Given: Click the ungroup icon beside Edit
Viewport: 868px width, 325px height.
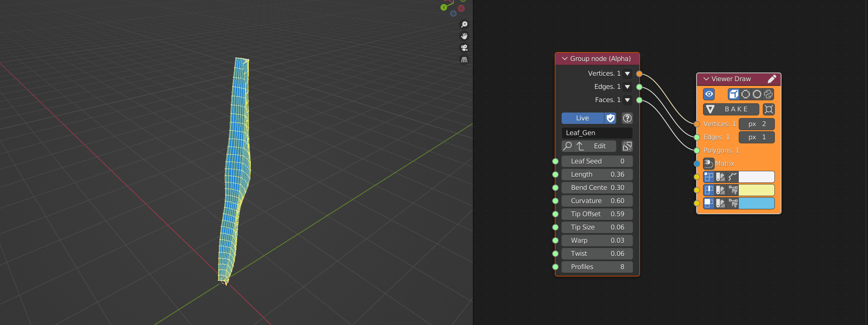Looking at the screenshot, I should [x=627, y=146].
